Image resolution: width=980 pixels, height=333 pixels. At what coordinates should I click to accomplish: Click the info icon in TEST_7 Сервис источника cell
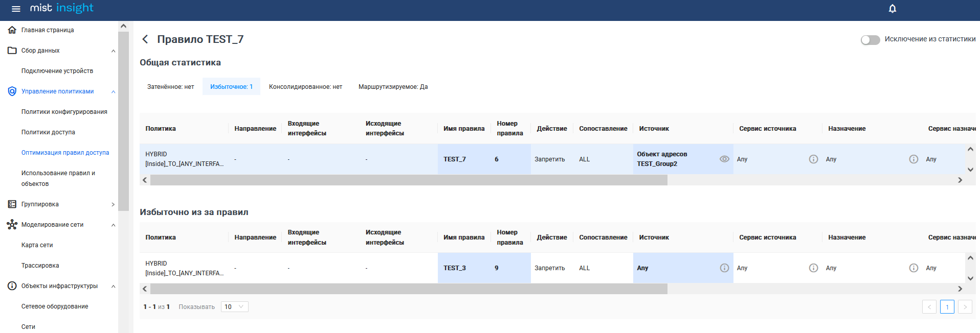tap(813, 159)
